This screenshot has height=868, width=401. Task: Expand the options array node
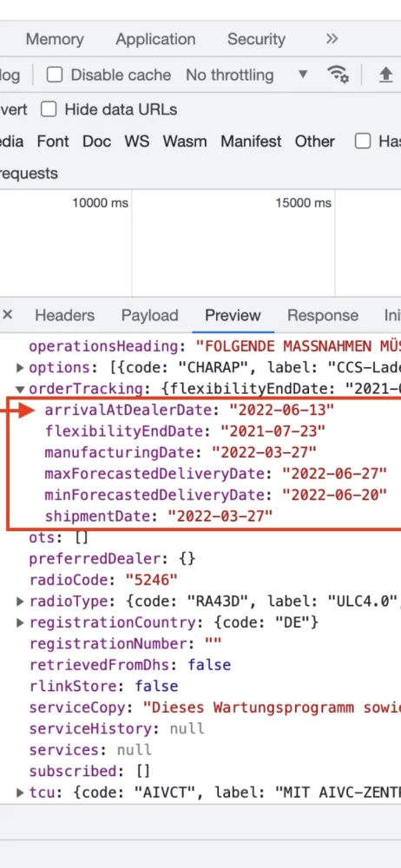tap(21, 367)
